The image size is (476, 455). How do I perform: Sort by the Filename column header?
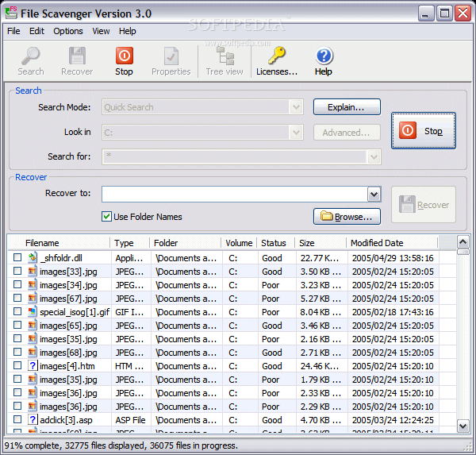(59, 243)
